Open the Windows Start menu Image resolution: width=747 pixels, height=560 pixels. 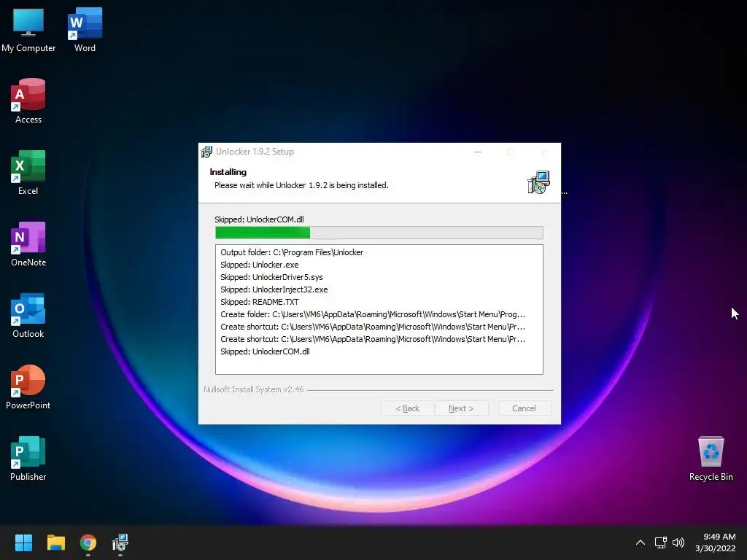(23, 542)
